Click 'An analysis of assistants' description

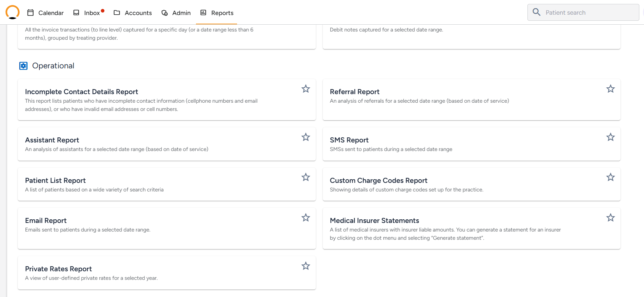(x=117, y=149)
